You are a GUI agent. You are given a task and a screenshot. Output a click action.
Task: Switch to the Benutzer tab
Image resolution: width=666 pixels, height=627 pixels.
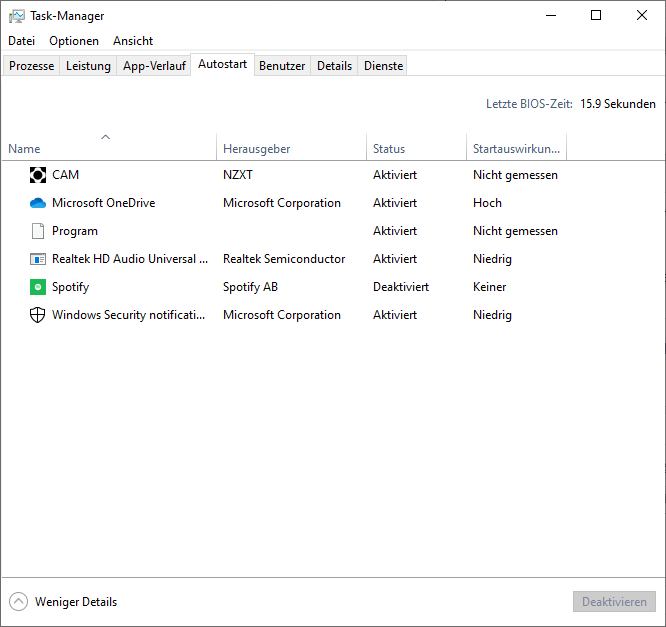click(x=282, y=66)
